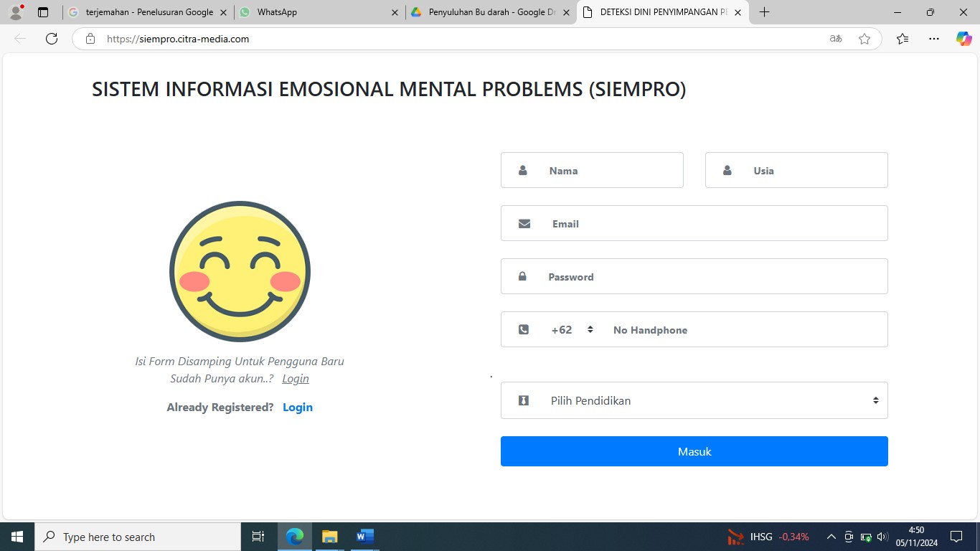Click the Email input field
The width and height of the screenshot is (980, 551).
click(x=694, y=223)
